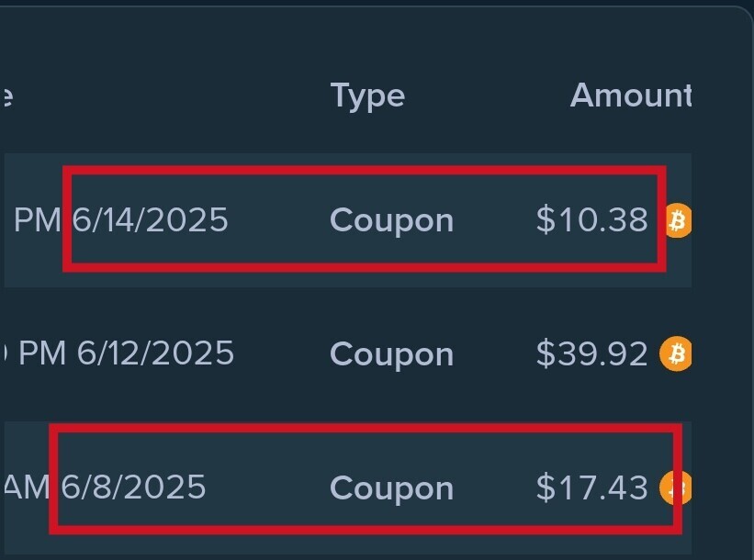Select the empty space between 6/8/2025 and Coupon
Screen dimensions: 754x560
pos(268,487)
